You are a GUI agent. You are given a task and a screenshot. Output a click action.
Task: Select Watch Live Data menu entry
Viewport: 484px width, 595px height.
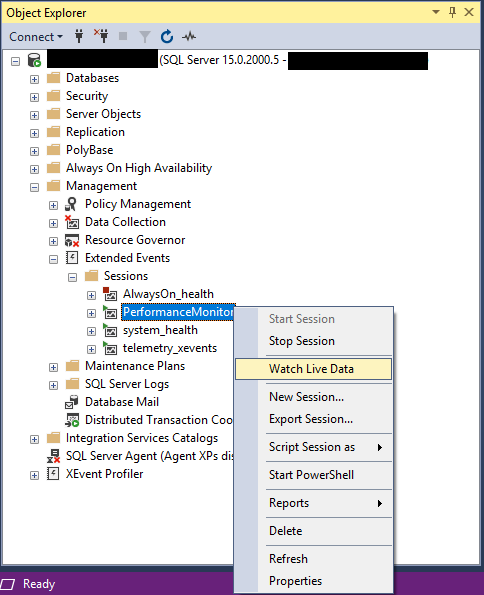pos(314,369)
